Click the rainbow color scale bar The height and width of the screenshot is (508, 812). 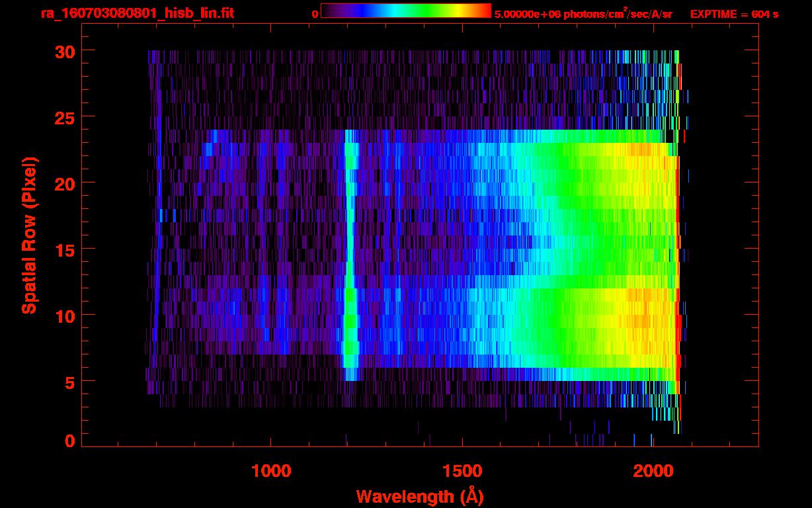tap(405, 11)
